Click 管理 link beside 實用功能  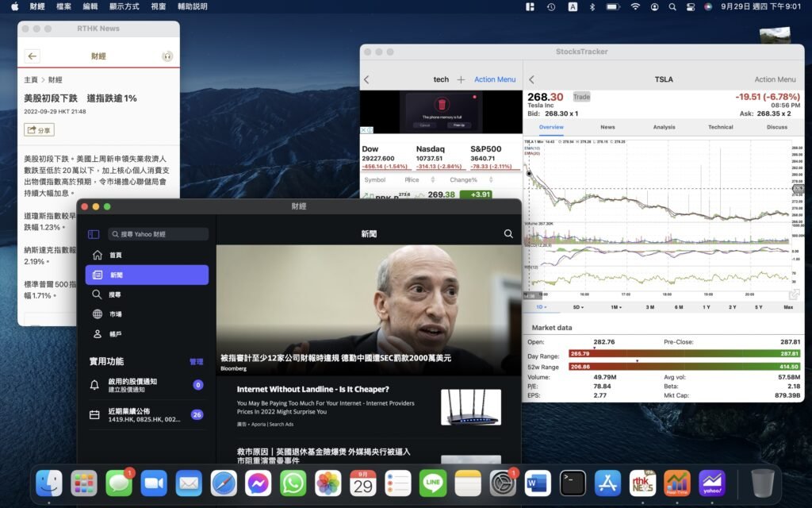pyautogui.click(x=197, y=362)
